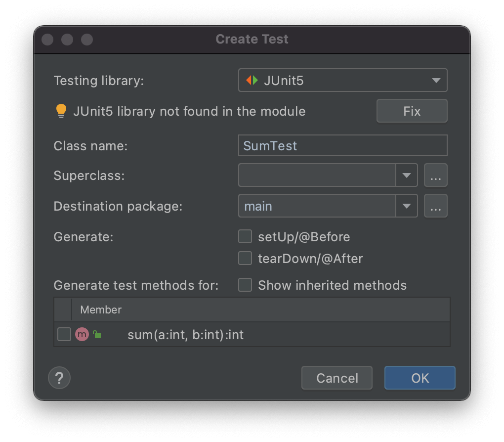The width and height of the screenshot is (504, 442).
Task: Click the Member column header
Action: point(100,309)
